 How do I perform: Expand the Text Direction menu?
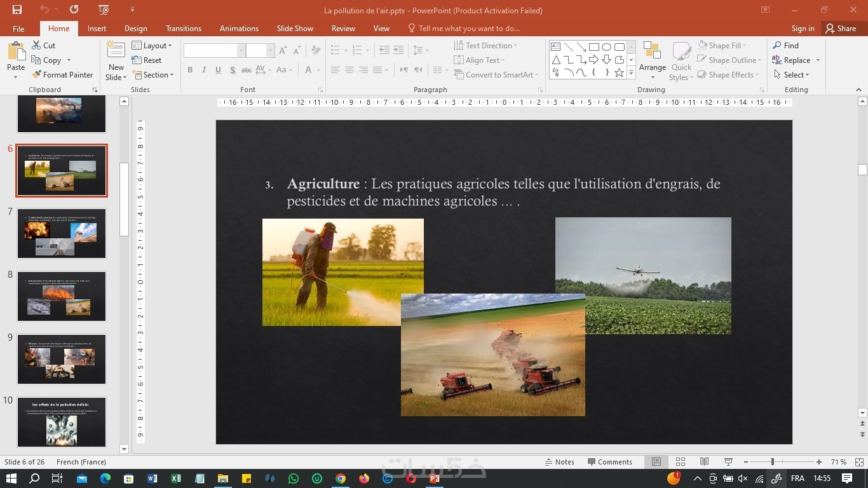[x=486, y=46]
